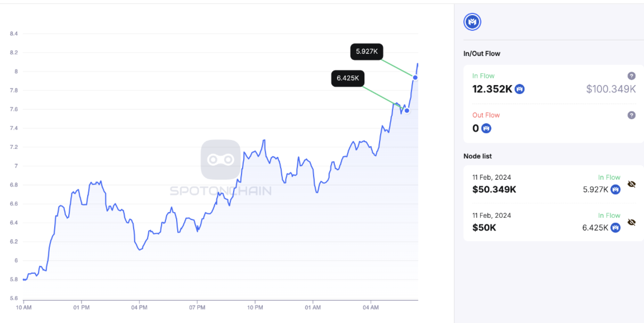This screenshot has width=644, height=323.
Task: Select the blue data point near chart end
Action: click(x=415, y=77)
